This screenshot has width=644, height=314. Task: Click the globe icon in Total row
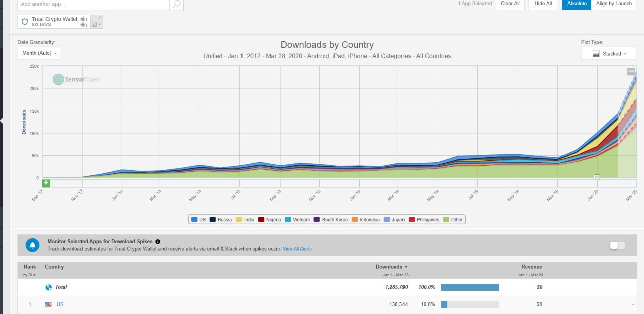click(49, 287)
